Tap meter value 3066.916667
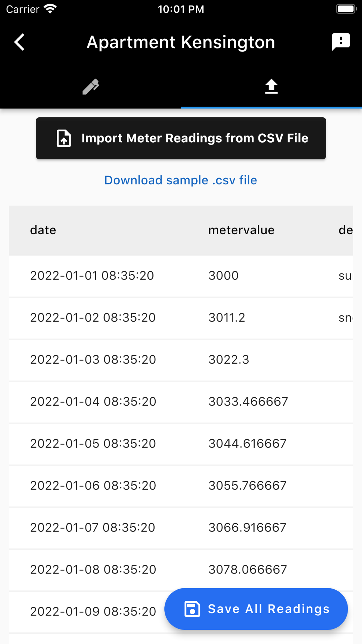The height and width of the screenshot is (644, 362). point(248,528)
